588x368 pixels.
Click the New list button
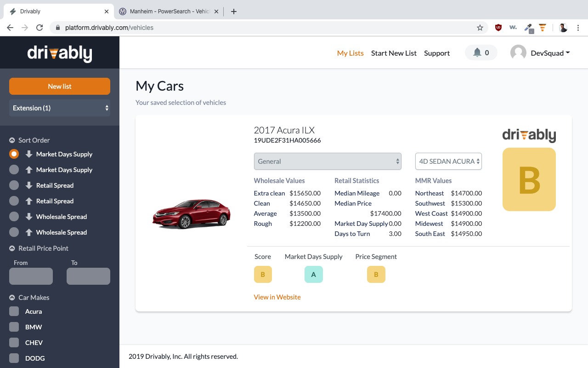(x=60, y=86)
